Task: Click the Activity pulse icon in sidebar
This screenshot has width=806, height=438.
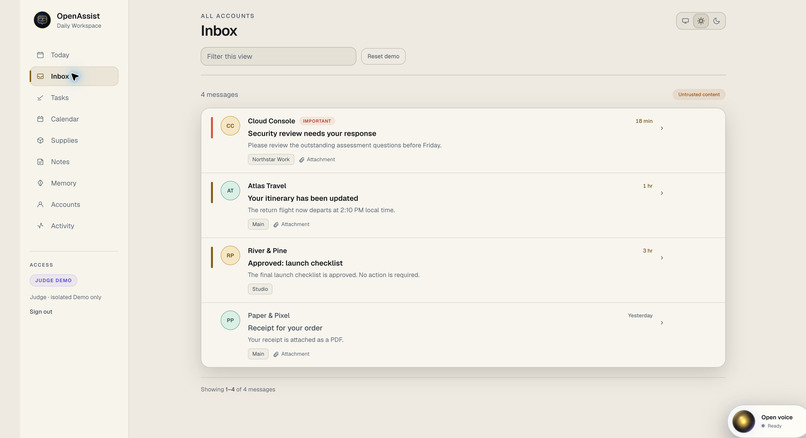Action: point(40,226)
